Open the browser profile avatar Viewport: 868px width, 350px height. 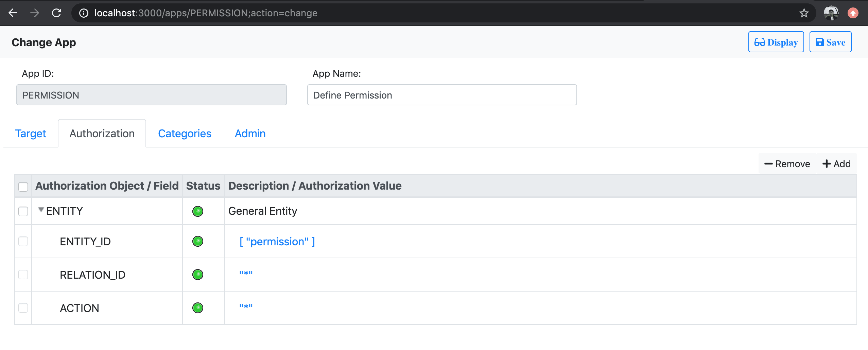tap(831, 13)
